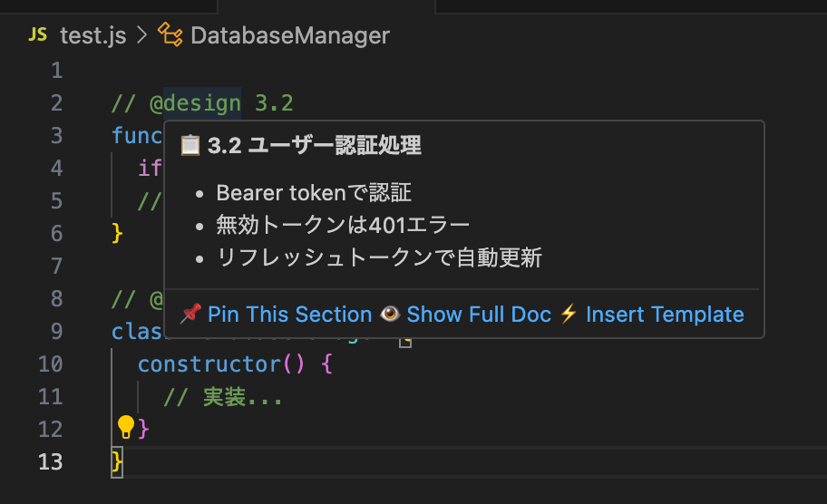Click the lightning bolt icon in popup
Screen dimensions: 827x504
pos(569,314)
